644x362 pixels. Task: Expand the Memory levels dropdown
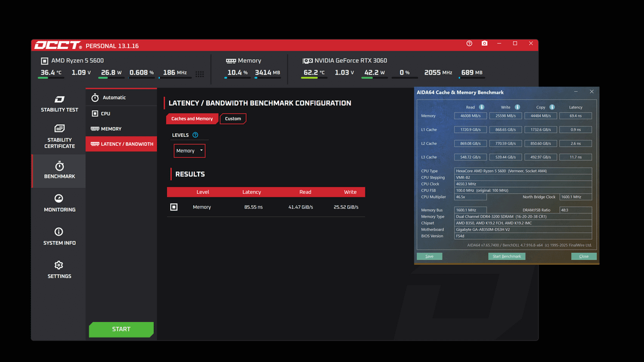click(190, 151)
